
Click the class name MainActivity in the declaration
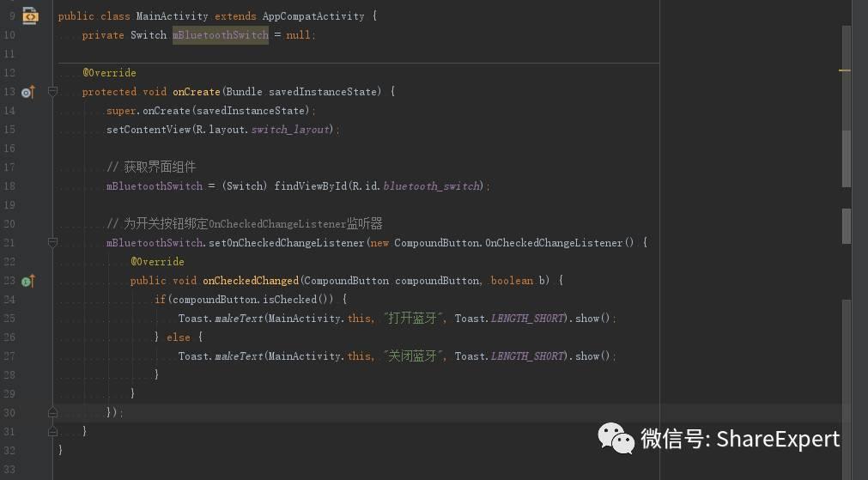tap(173, 16)
